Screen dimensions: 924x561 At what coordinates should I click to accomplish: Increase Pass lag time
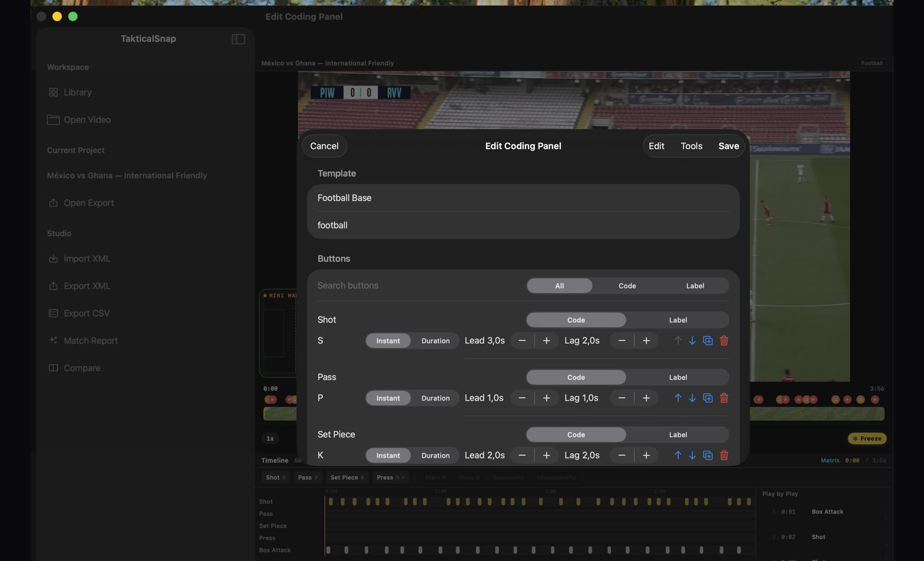click(646, 398)
